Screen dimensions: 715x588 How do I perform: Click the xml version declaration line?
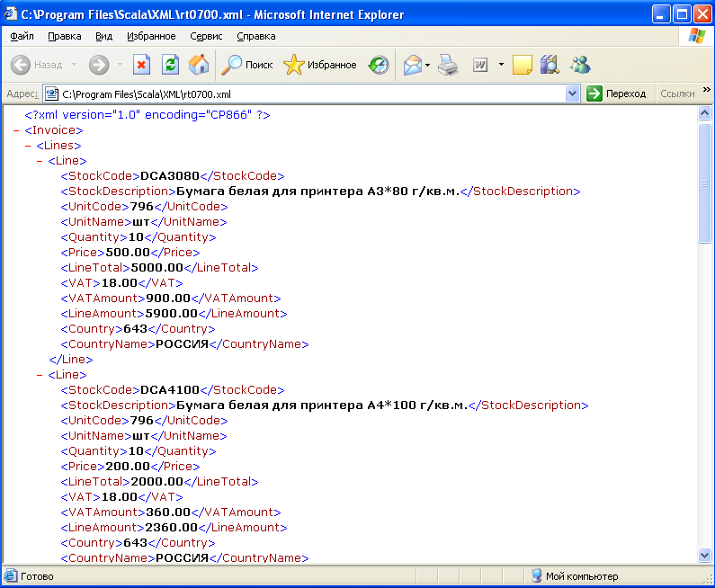click(147, 115)
